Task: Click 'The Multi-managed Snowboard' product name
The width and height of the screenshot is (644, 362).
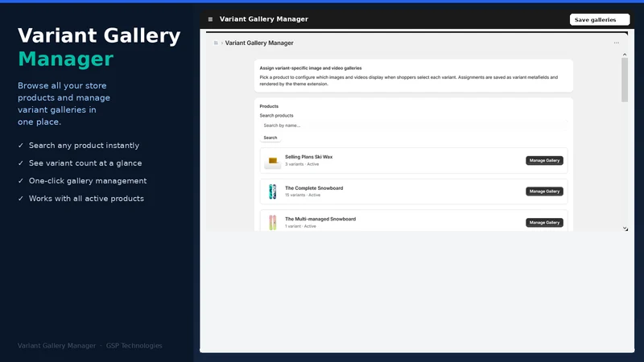Action: [320, 219]
